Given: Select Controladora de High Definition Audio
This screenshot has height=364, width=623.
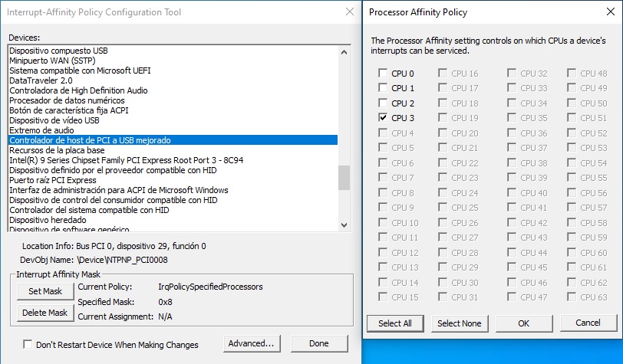Looking at the screenshot, I should pos(77,90).
